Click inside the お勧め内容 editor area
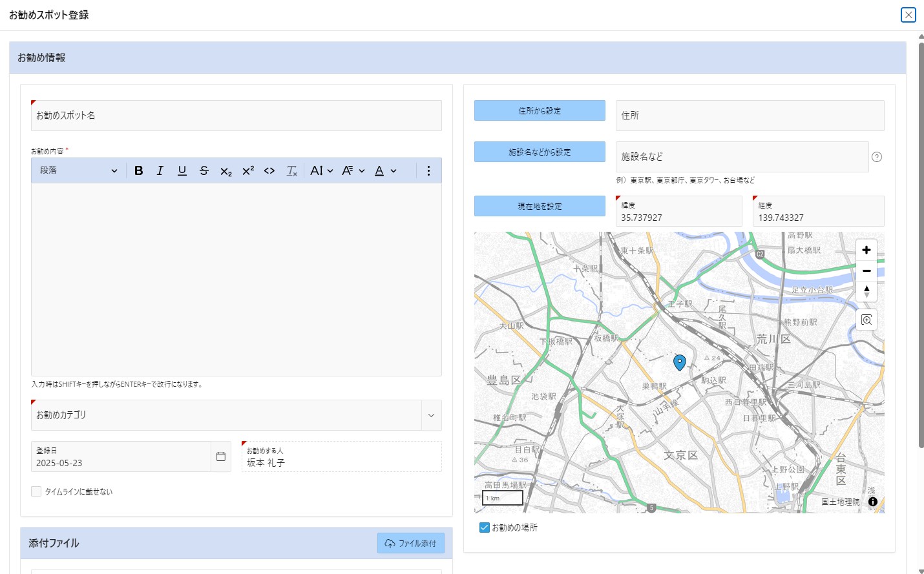This screenshot has height=574, width=924. tap(236, 280)
